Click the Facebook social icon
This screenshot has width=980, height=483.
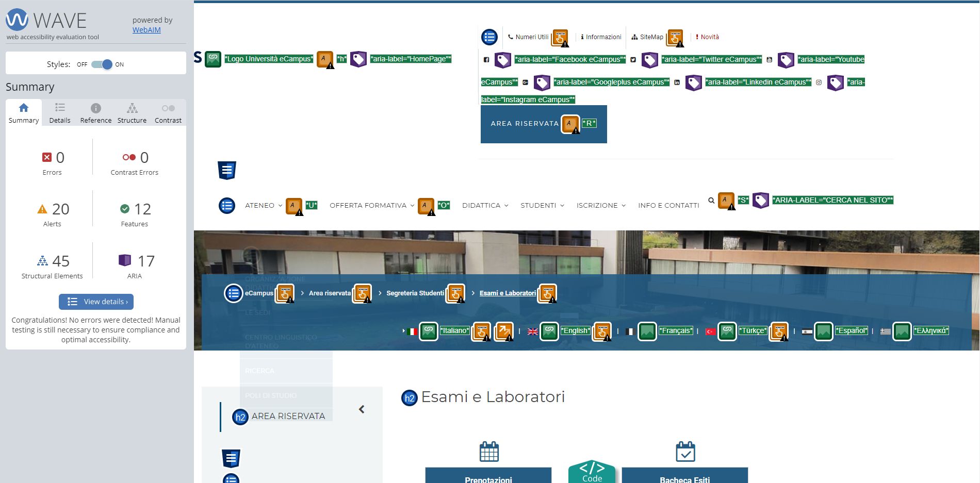[x=486, y=60]
